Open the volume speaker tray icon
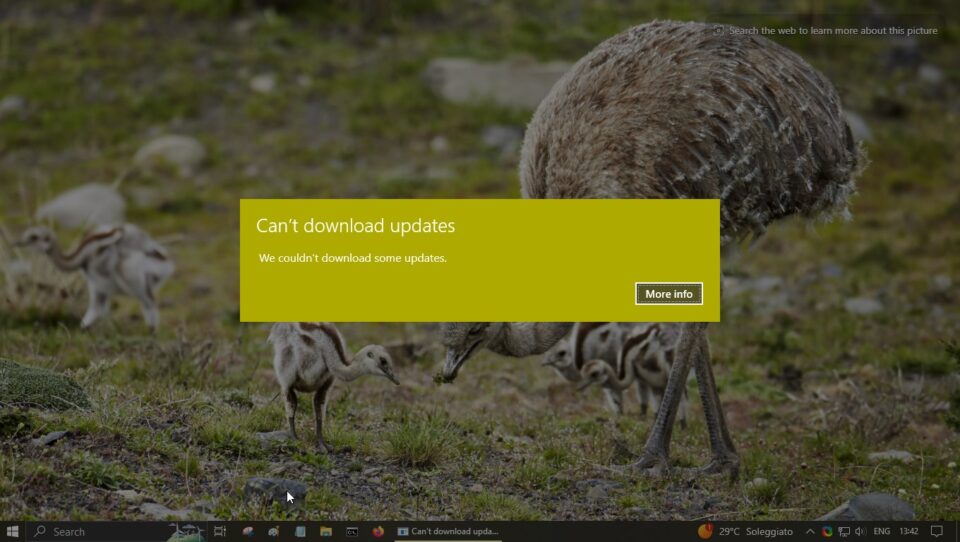Viewport: 960px width, 542px height. [860, 532]
